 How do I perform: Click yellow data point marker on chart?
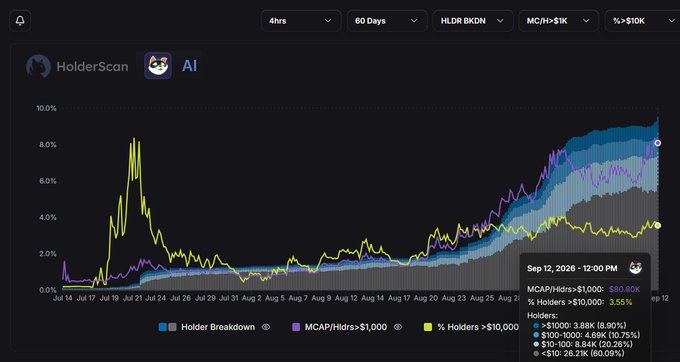(x=658, y=225)
